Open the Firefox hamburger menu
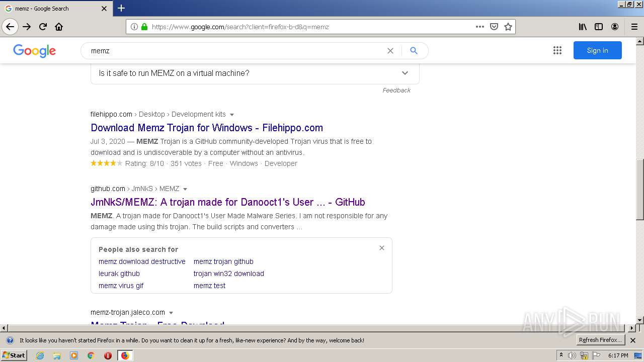Image resolution: width=644 pixels, height=362 pixels. pyautogui.click(x=634, y=27)
